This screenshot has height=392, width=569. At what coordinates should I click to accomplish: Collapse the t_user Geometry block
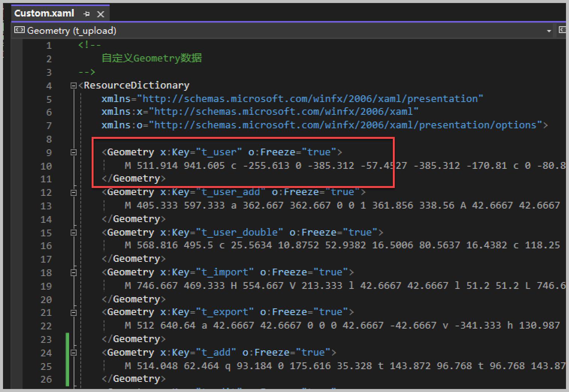point(74,152)
